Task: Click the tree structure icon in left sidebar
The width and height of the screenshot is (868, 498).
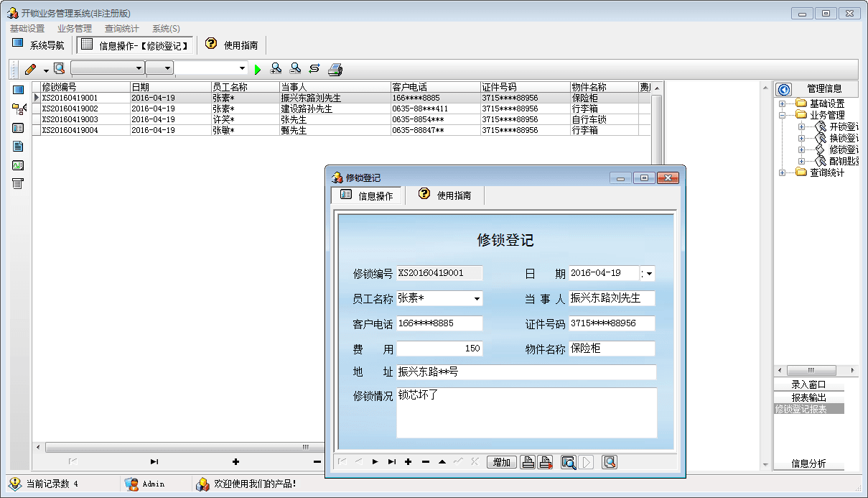Action: (x=19, y=109)
